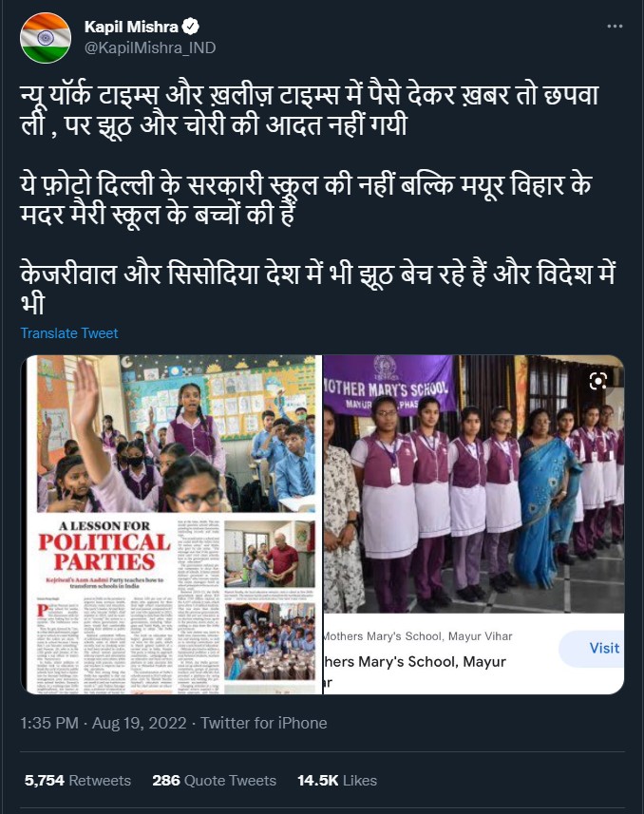
Task: View the 286 Quote Tweets list
Action: tap(214, 780)
